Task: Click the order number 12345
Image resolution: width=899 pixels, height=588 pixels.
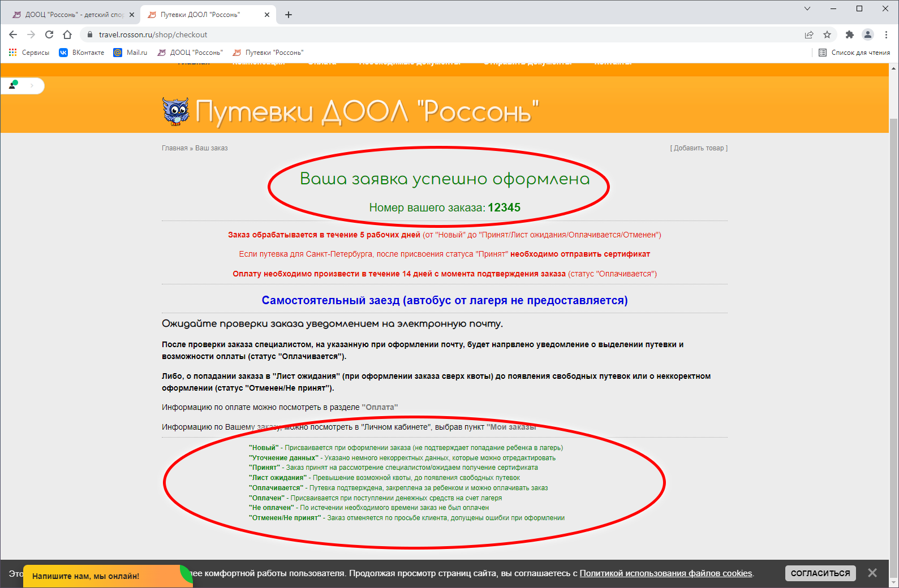Action: click(x=504, y=207)
